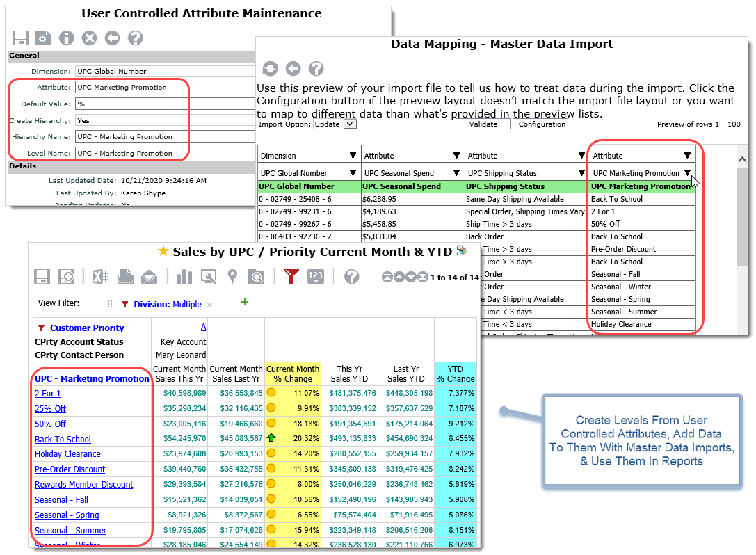Click the info icon in Attribute Maintenance
Image resolution: width=756 pixels, height=555 pixels.
[x=66, y=38]
